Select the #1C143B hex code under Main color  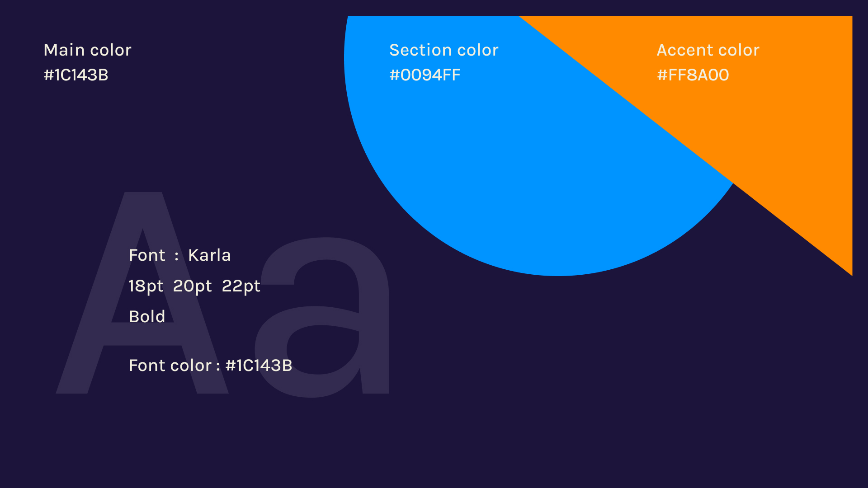click(76, 75)
